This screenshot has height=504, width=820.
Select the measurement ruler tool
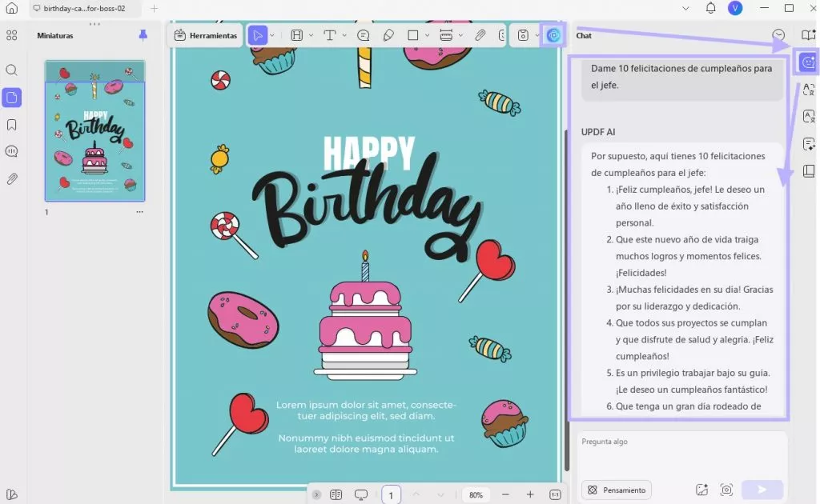click(x=446, y=35)
